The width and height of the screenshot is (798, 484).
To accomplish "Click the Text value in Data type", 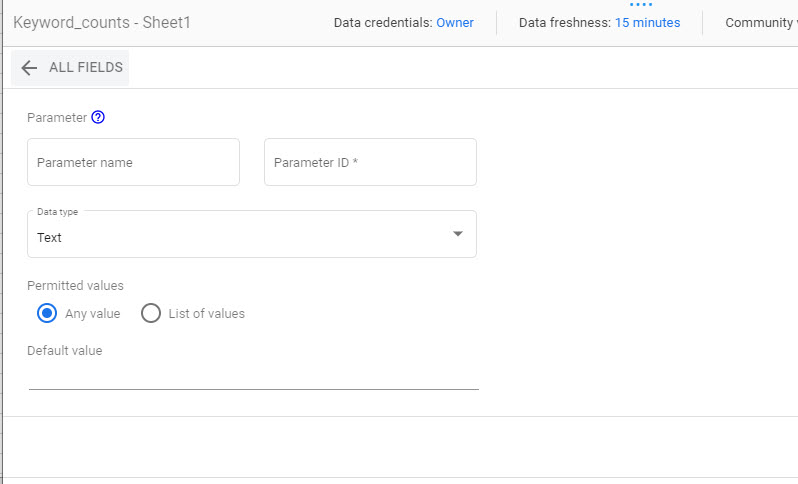I will tap(49, 238).
